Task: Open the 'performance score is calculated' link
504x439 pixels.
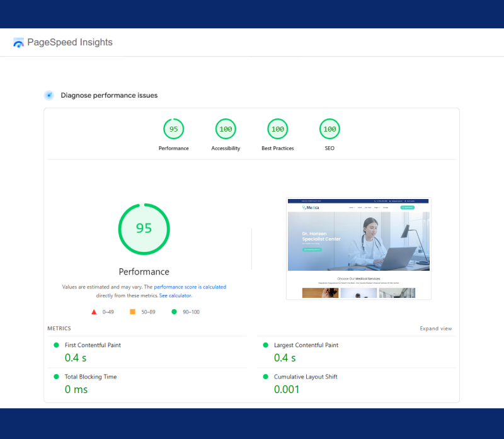Action: point(190,287)
